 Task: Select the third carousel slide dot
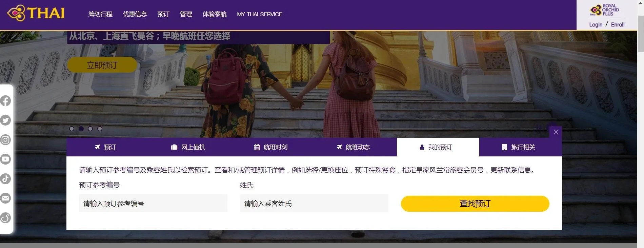click(90, 129)
